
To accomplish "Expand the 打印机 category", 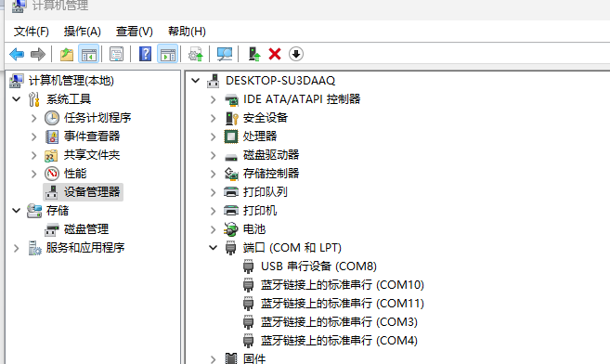I will 214,211.
